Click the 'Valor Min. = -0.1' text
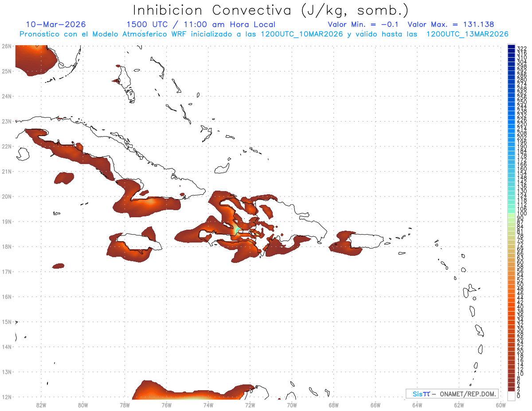The width and height of the screenshot is (532, 411). 363,24
